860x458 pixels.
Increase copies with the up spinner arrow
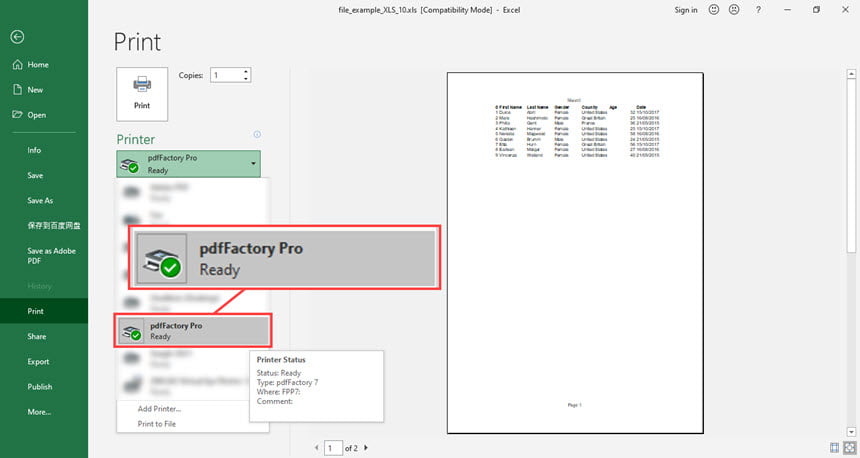pos(246,71)
